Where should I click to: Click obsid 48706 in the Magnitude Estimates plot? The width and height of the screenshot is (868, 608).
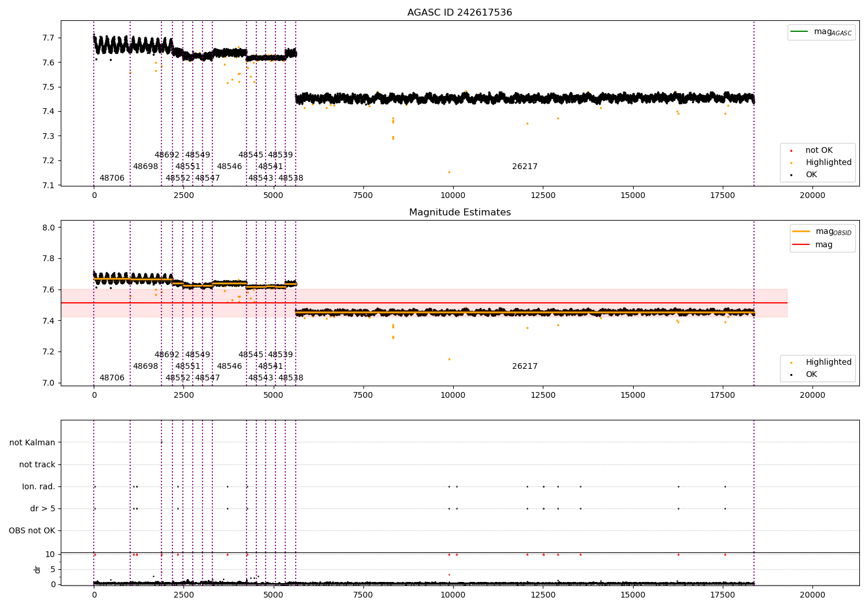(x=112, y=378)
